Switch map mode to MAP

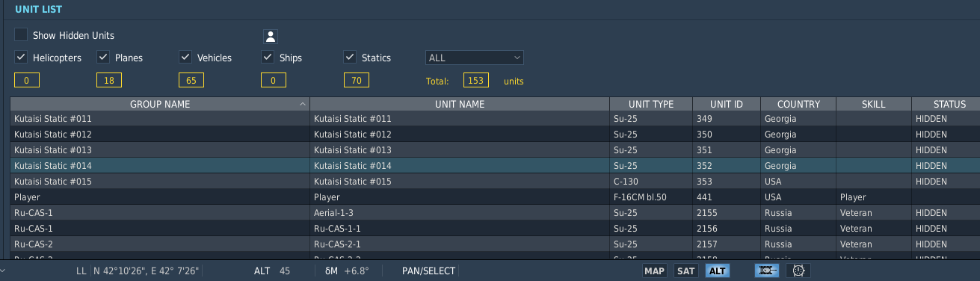tap(655, 271)
